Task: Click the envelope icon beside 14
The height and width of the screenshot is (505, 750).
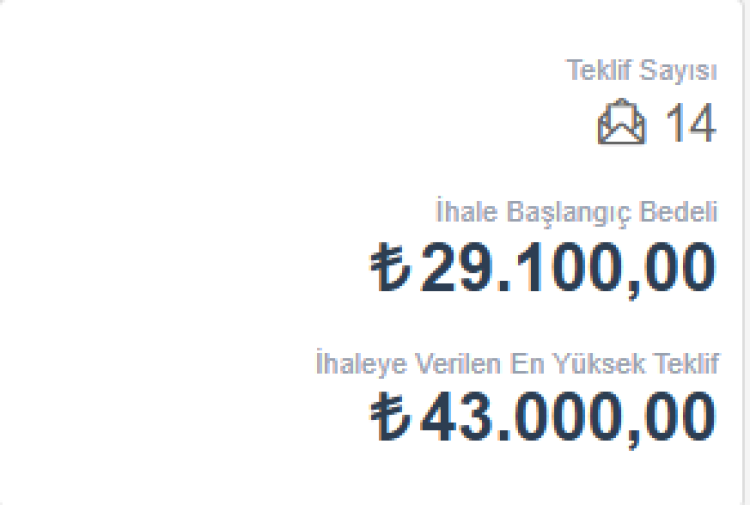Action: pos(622,123)
